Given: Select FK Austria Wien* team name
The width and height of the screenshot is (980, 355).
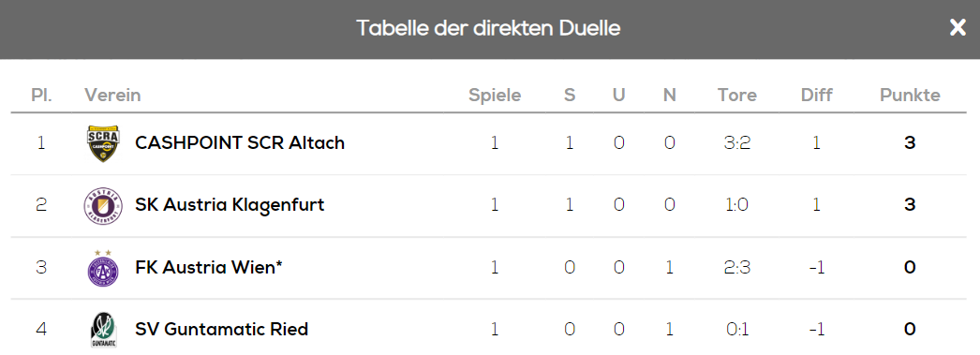Looking at the screenshot, I should click(209, 268).
